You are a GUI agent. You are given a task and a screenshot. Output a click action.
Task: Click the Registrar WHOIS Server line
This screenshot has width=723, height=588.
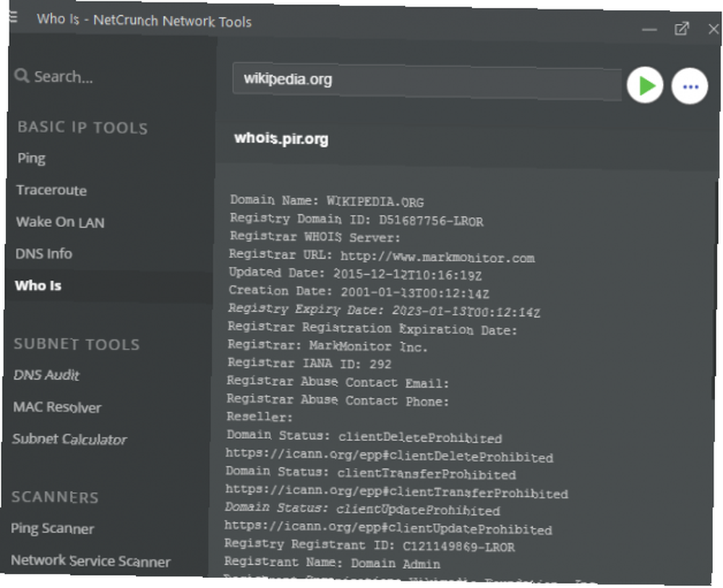[315, 237]
